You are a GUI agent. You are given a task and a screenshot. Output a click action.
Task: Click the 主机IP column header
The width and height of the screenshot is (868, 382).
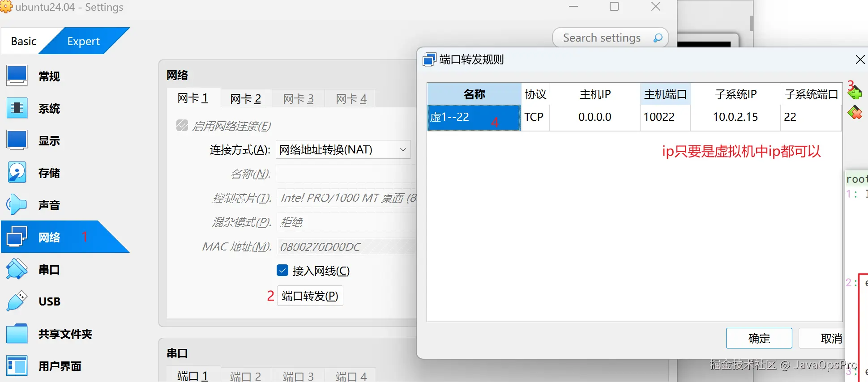point(595,94)
